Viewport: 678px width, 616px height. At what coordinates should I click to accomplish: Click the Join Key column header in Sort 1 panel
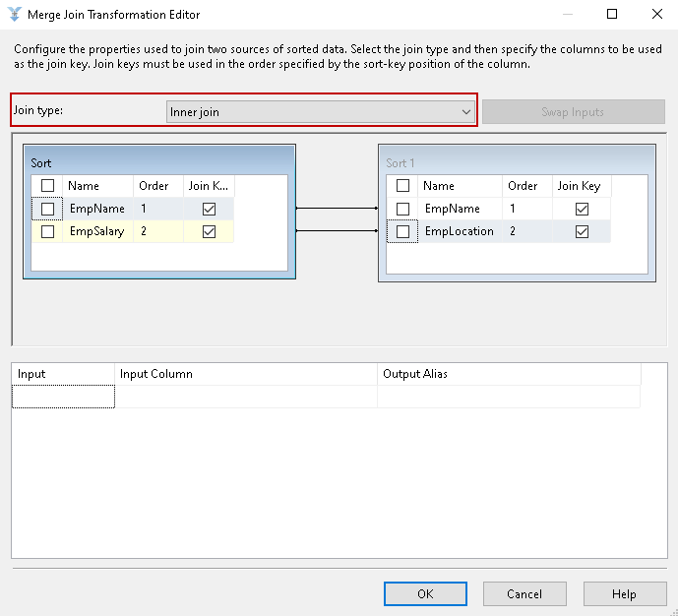tap(582, 186)
